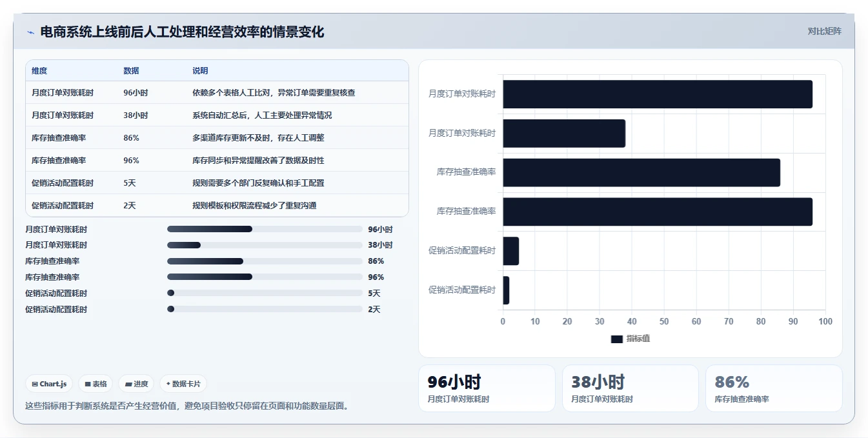868x438 pixels.
Task: Click the small icon before the page title
Action: coord(30,32)
